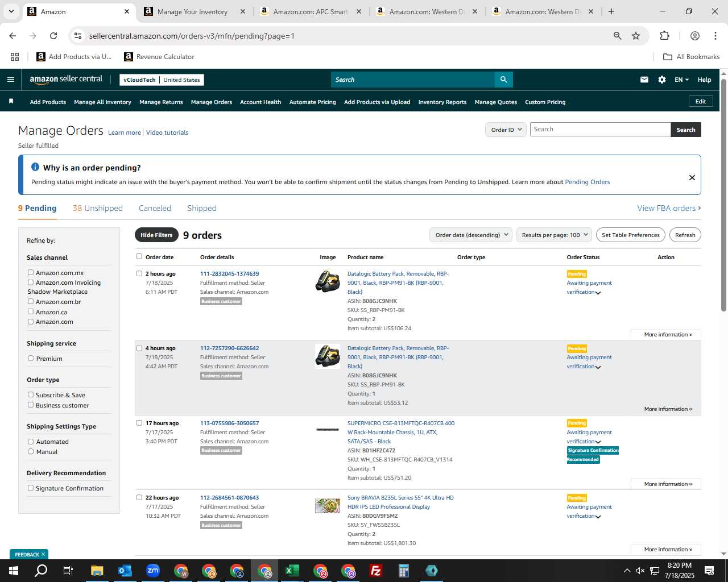Click the Set Table Preferences button
Image resolution: width=728 pixels, height=582 pixels.
click(x=631, y=235)
